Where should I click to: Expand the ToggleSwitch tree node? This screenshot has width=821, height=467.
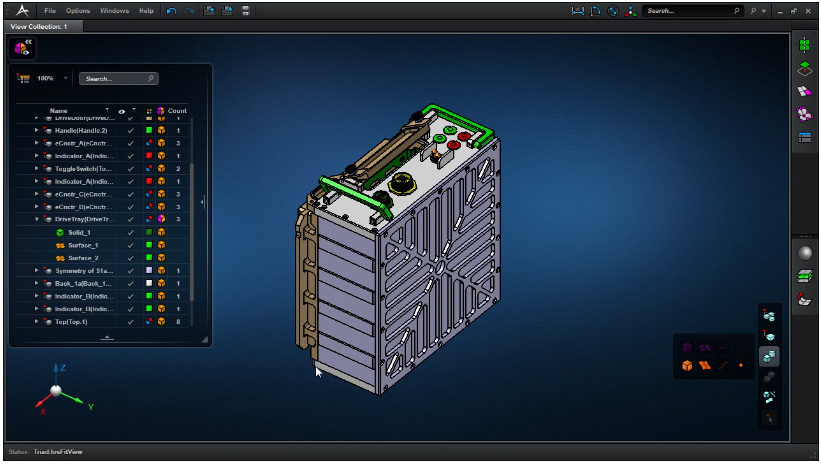36,169
